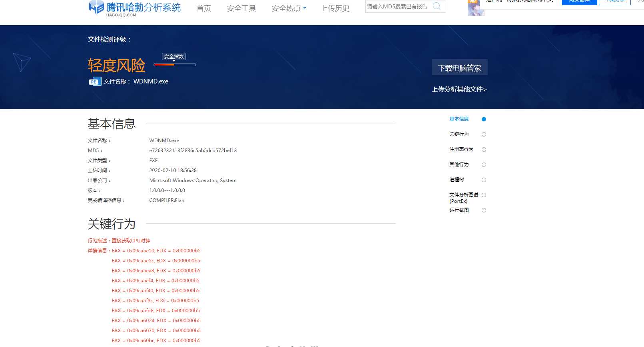Click the Tencent Habo logo icon
Screen dimensions: 644x347
point(96,7)
